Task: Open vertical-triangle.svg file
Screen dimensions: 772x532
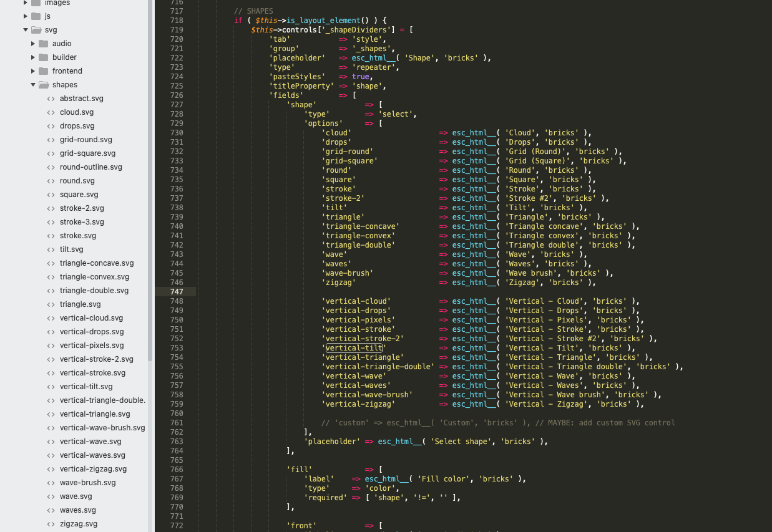Action: point(95,414)
